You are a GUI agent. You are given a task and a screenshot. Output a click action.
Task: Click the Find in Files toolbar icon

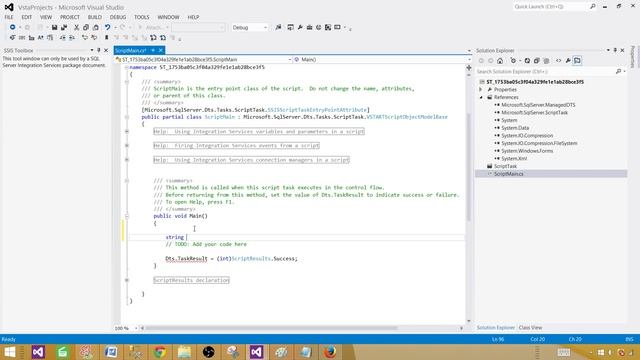click(x=278, y=27)
